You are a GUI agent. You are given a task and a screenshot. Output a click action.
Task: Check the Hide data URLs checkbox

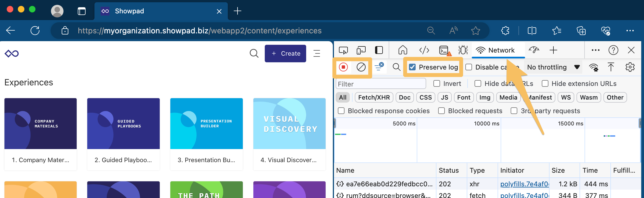pos(478,84)
